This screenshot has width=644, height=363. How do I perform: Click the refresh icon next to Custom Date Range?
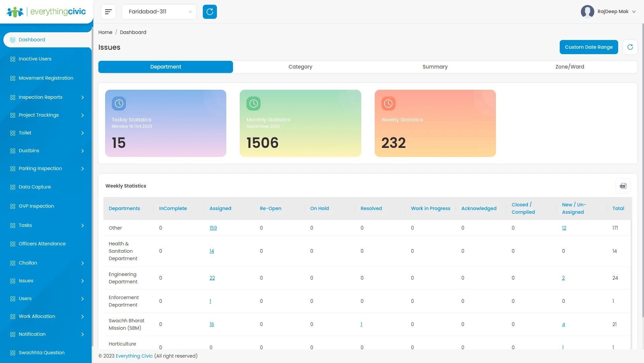[630, 47]
